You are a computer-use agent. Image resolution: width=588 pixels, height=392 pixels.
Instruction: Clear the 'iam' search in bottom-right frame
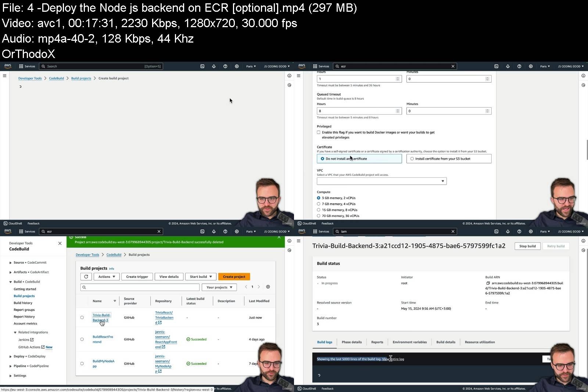pyautogui.click(x=453, y=232)
